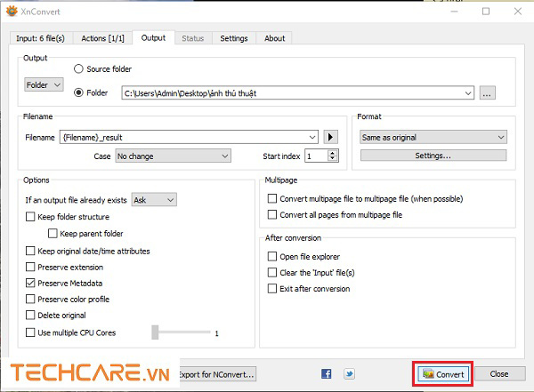Adjust the CPU cores slider handle
This screenshot has height=392, width=534.
(155, 332)
